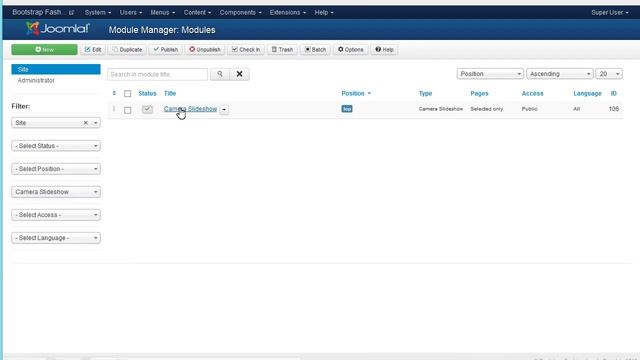Open the Components menu
This screenshot has width=640, height=360.
240,13
